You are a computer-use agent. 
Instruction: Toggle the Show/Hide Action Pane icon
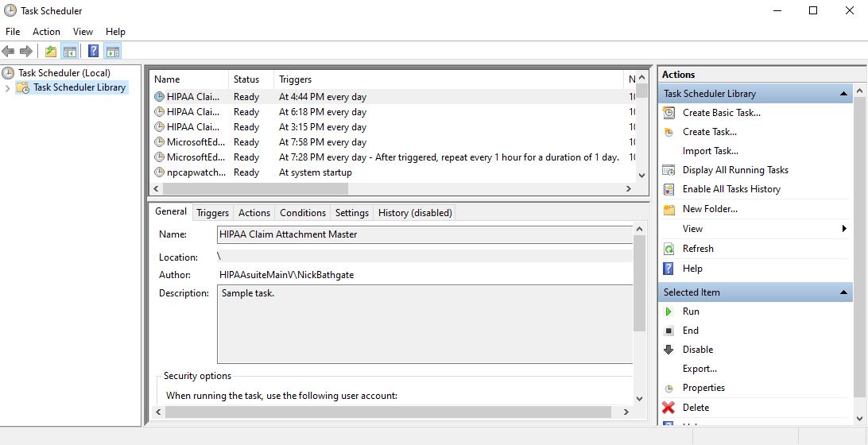click(x=113, y=52)
